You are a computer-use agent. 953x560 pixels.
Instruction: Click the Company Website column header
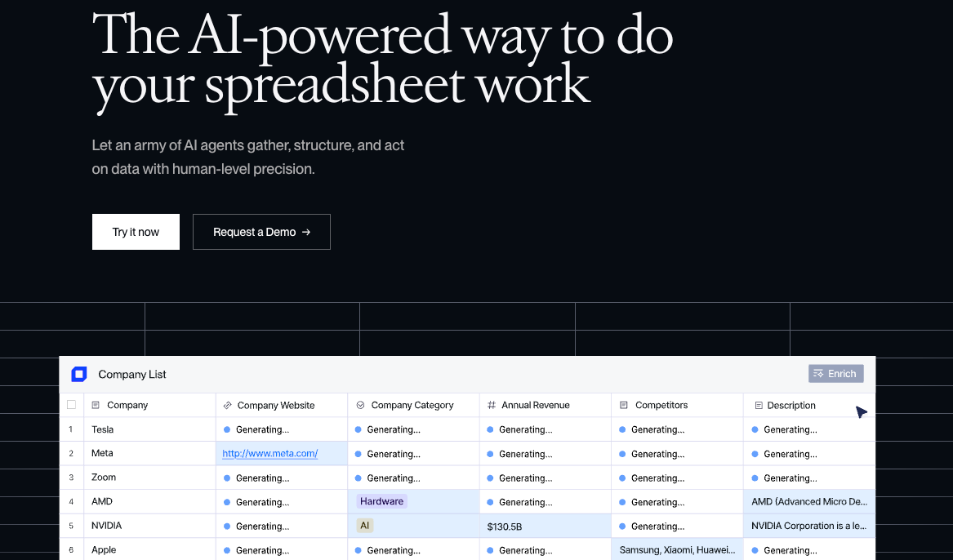point(282,405)
